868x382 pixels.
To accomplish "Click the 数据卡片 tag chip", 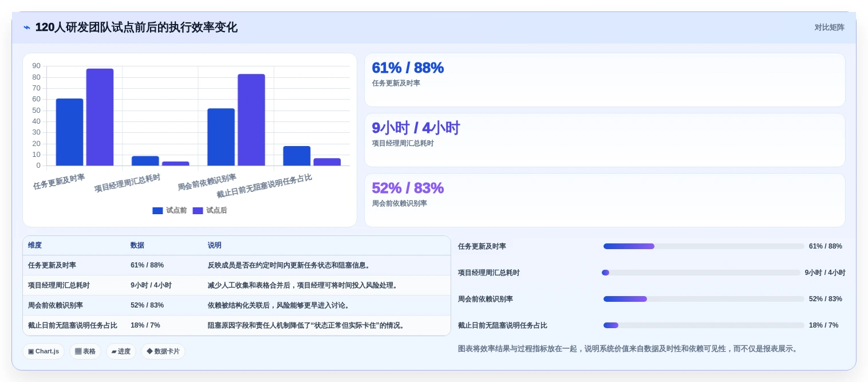I will tap(163, 352).
